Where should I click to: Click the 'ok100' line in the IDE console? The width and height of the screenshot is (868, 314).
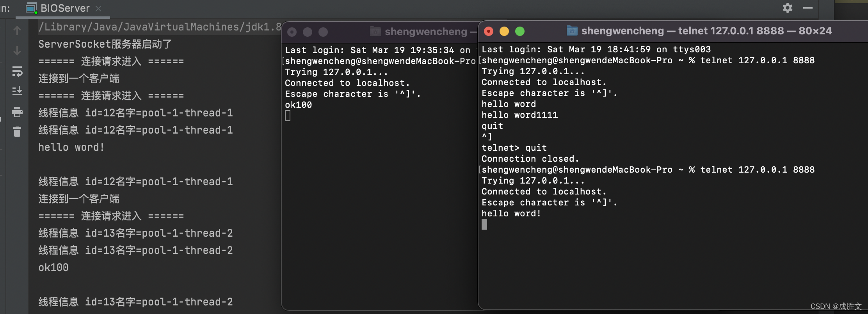(x=53, y=268)
